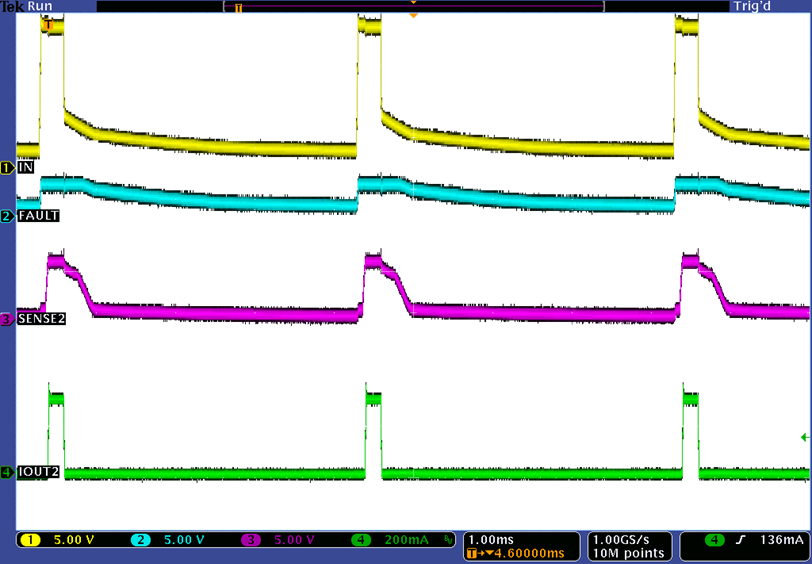
Task: Select the SENSE2 waveform label
Action: [41, 320]
